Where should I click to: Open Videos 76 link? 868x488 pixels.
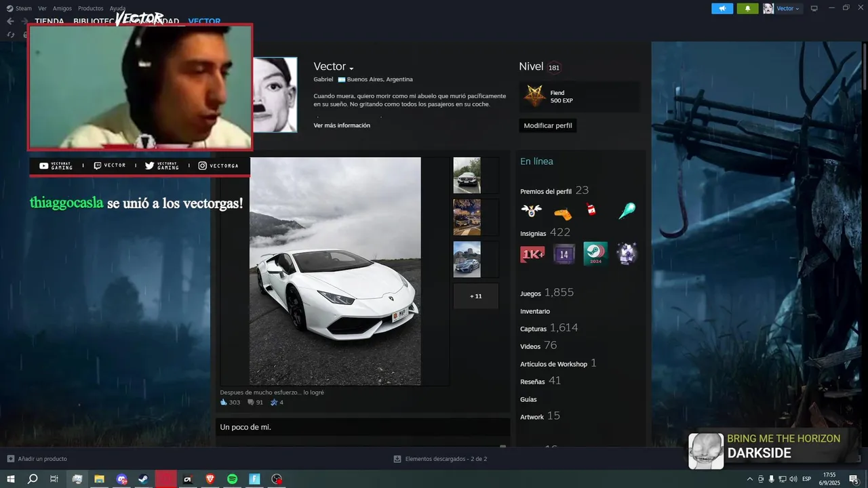point(538,346)
